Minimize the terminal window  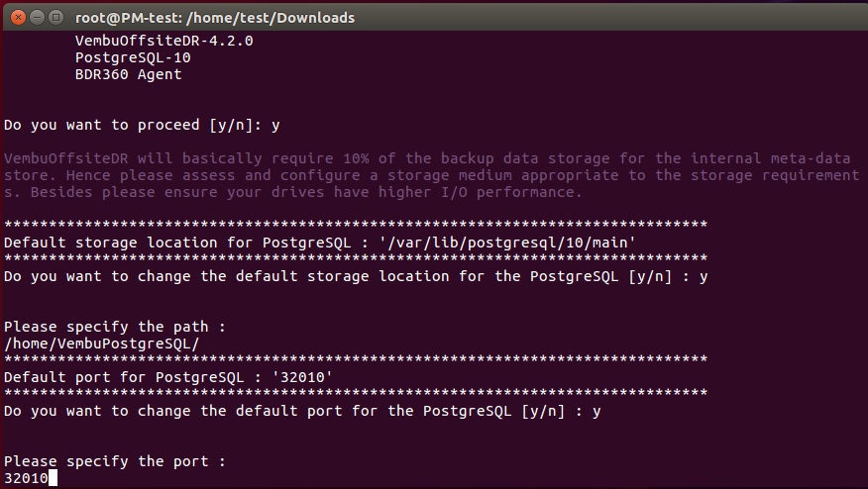click(x=37, y=17)
